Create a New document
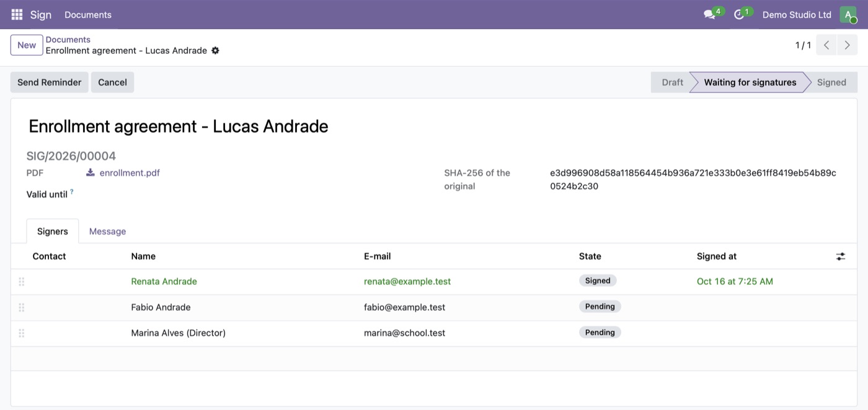 pos(27,45)
